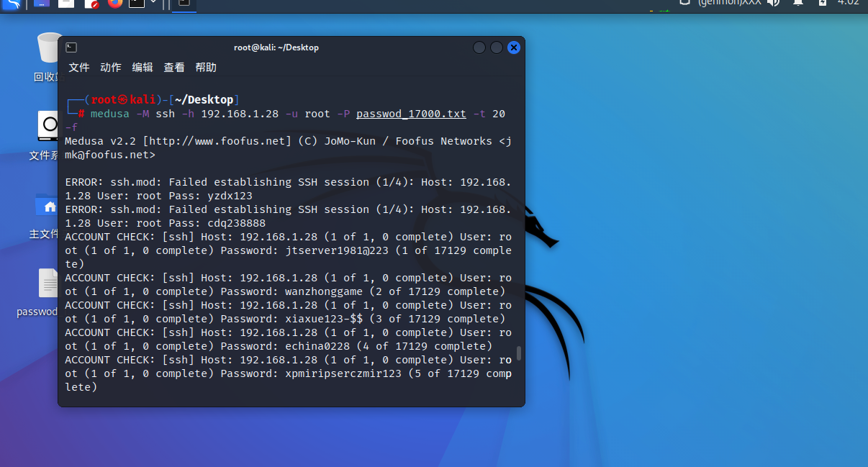Click the IP 192.168.1.28 in command line
Image resolution: width=868 pixels, height=467 pixels.
(x=240, y=114)
